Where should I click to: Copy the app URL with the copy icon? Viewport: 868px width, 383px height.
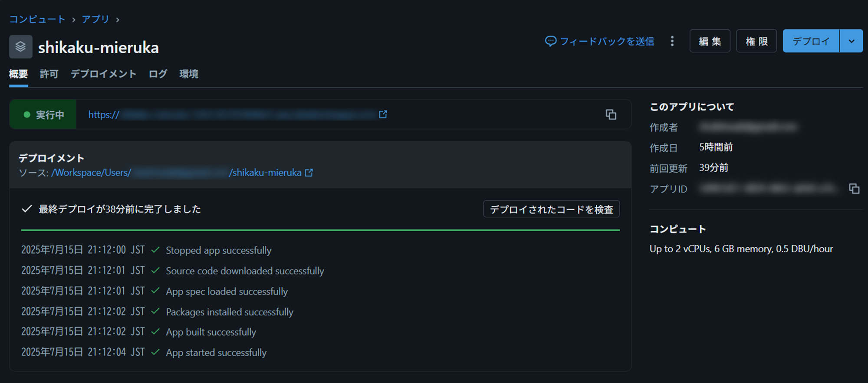(x=611, y=115)
